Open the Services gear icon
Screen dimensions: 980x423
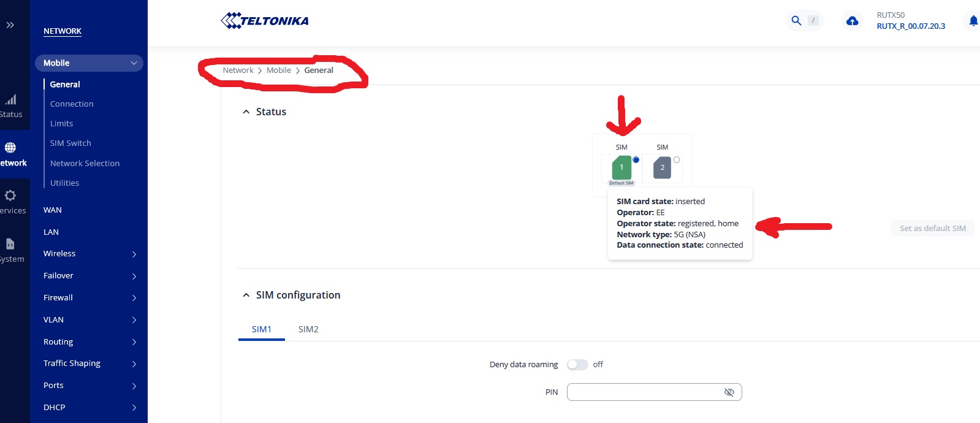[10, 196]
